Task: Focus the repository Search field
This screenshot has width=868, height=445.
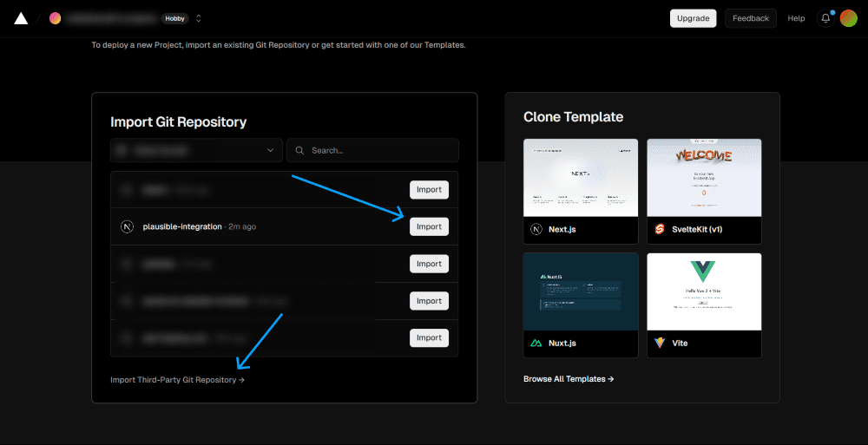Action: click(372, 150)
